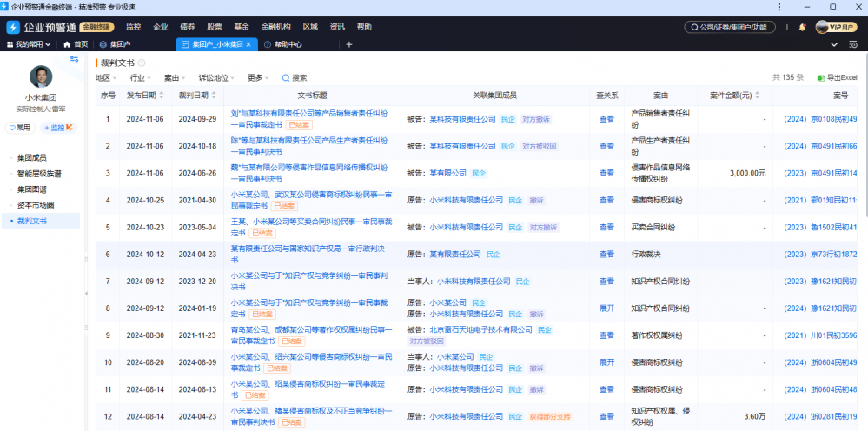Sort by 裁判日期 column arrows
This screenshot has width=868, height=431.
tap(214, 96)
